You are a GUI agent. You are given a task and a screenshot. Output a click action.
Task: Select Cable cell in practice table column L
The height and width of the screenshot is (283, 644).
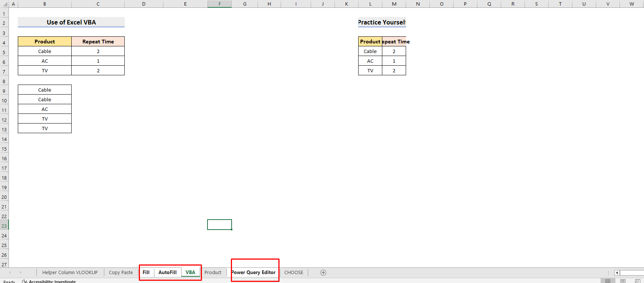click(x=370, y=51)
